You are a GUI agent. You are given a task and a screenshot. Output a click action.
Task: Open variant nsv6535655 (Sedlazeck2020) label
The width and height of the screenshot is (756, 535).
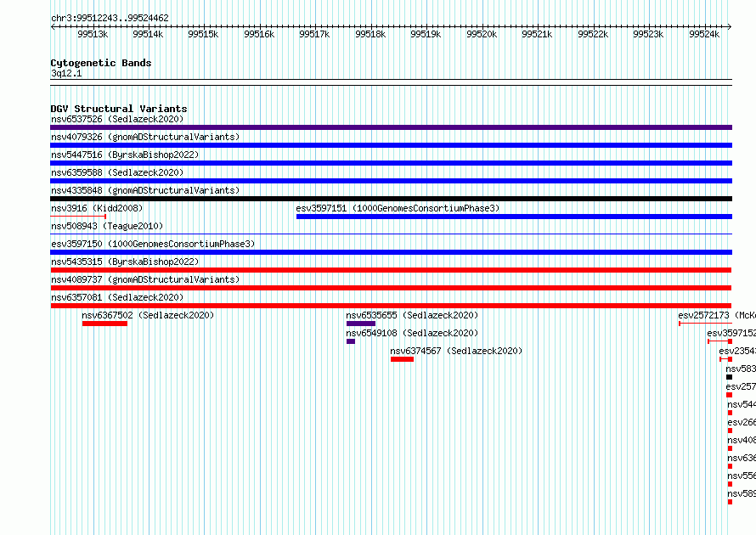(412, 315)
